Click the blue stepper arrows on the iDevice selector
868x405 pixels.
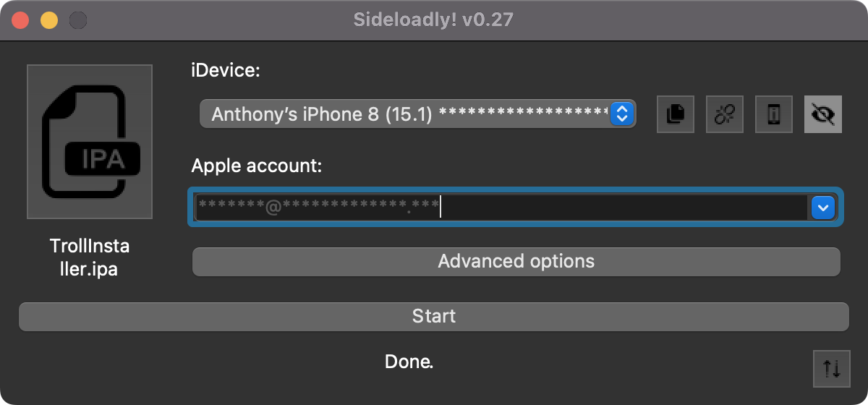622,114
